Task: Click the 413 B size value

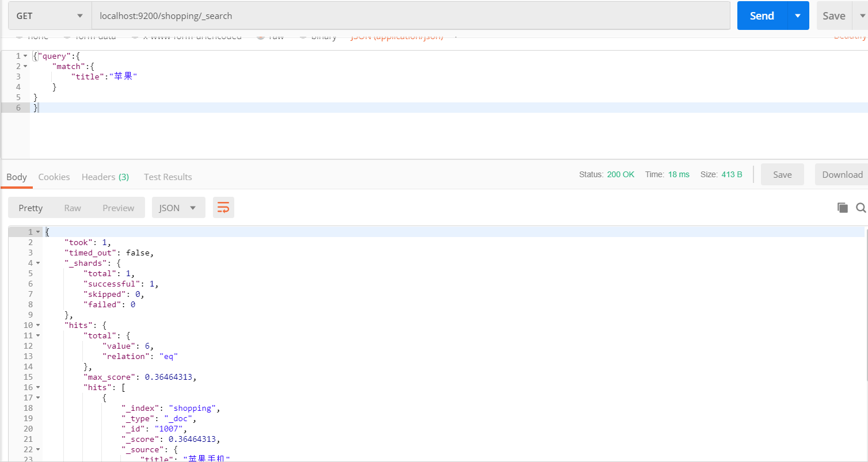Action: [732, 174]
